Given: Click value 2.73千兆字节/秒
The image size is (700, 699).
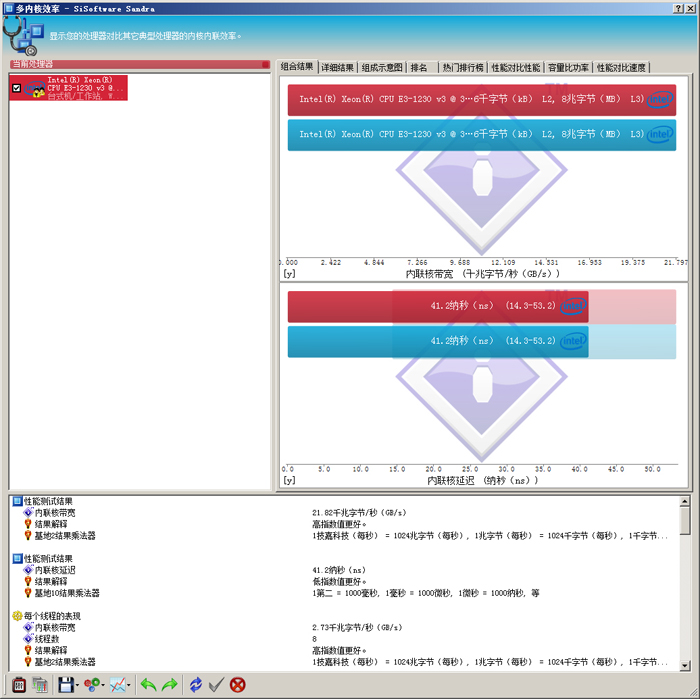Looking at the screenshot, I should (x=357, y=628).
